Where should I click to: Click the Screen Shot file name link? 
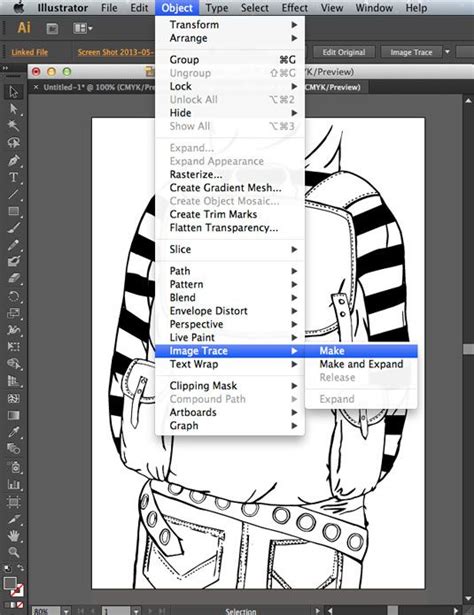pos(115,52)
